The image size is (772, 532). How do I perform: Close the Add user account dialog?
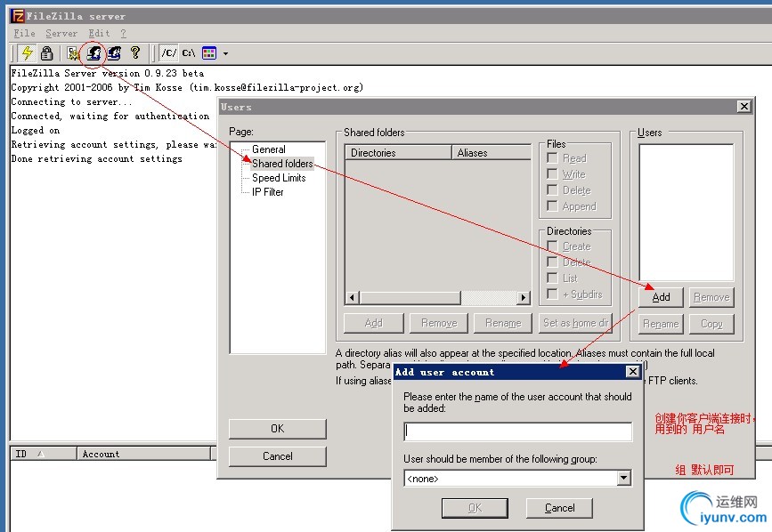(x=633, y=372)
